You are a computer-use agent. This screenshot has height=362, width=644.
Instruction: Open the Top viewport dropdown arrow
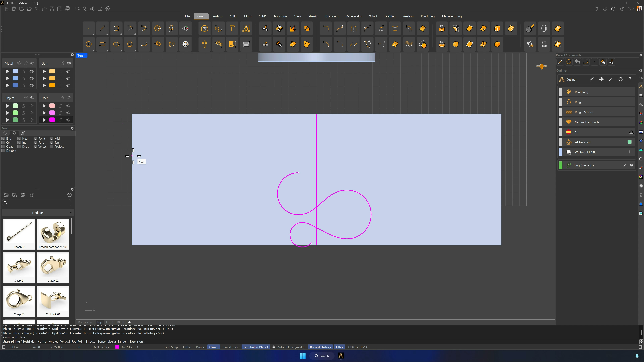86,56
